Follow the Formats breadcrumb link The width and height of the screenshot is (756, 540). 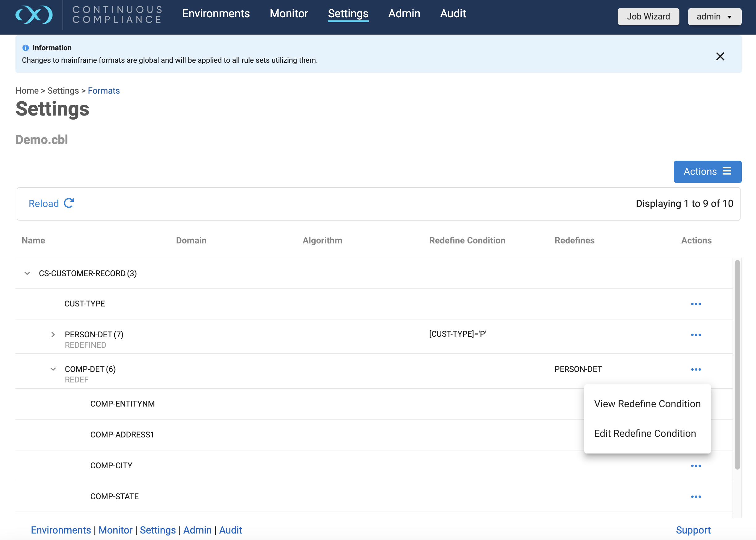click(103, 91)
